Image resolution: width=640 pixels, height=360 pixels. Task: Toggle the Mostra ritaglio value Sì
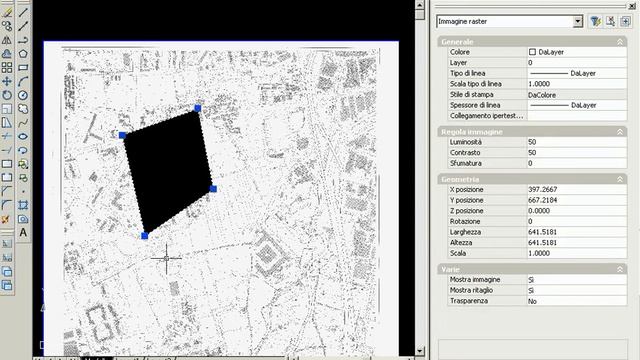point(577,290)
